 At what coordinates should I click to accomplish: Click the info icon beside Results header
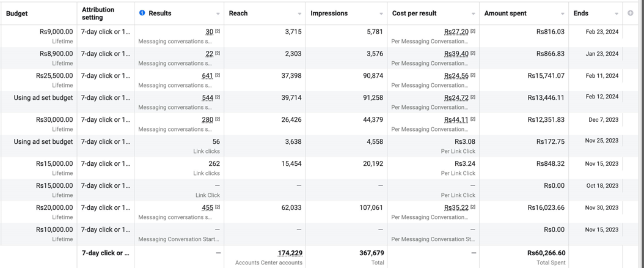142,13
